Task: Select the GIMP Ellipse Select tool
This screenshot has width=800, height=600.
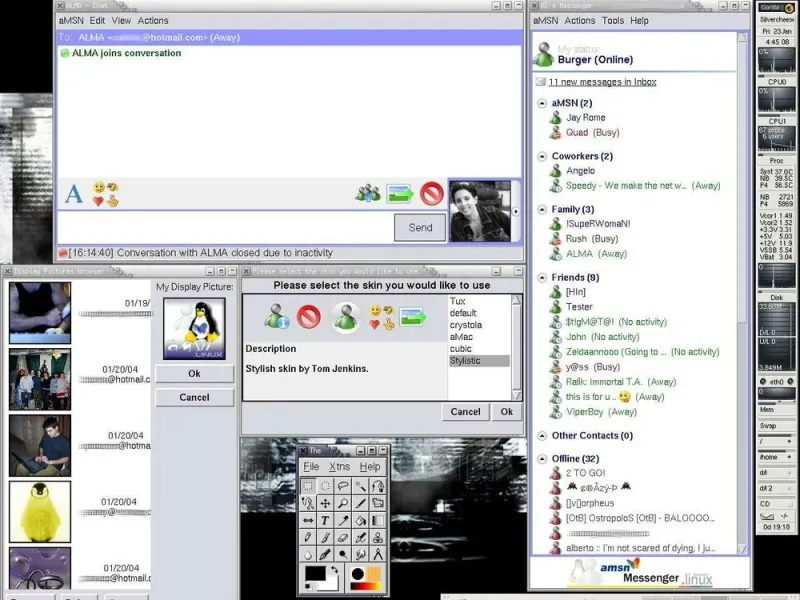Action: 325,486
